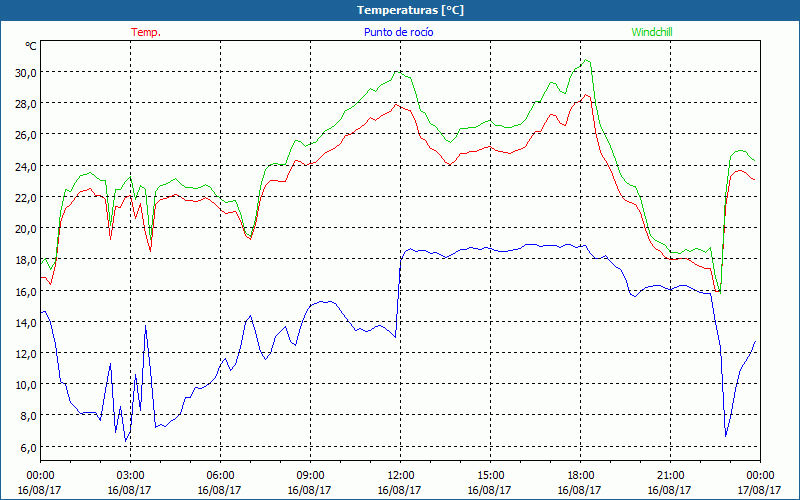
Task: Click the 26,0 y-axis value
Action: coord(26,134)
